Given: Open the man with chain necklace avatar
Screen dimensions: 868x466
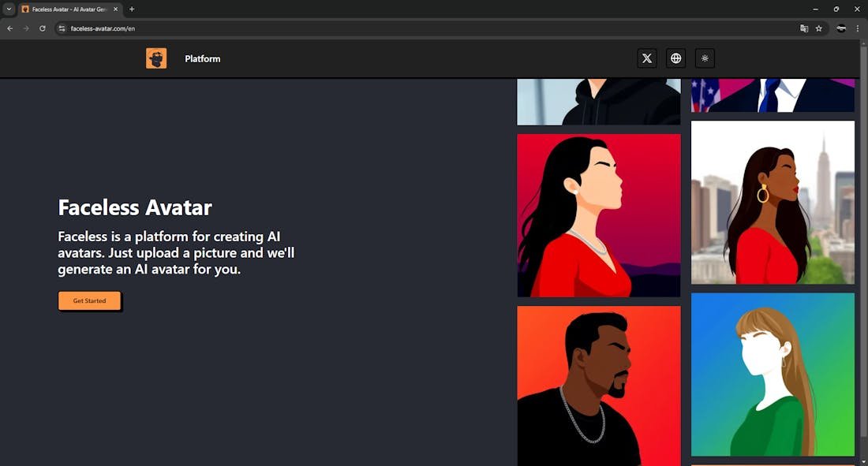Looking at the screenshot, I should pos(598,386).
